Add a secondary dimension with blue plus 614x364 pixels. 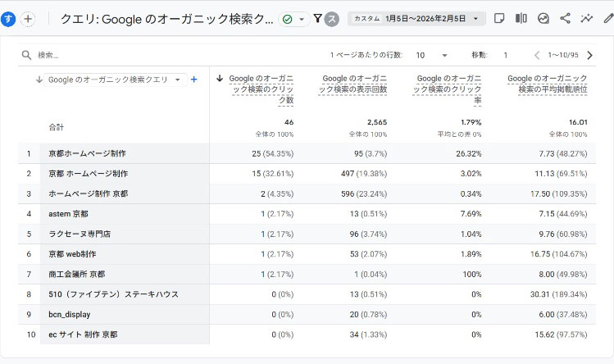coord(193,80)
